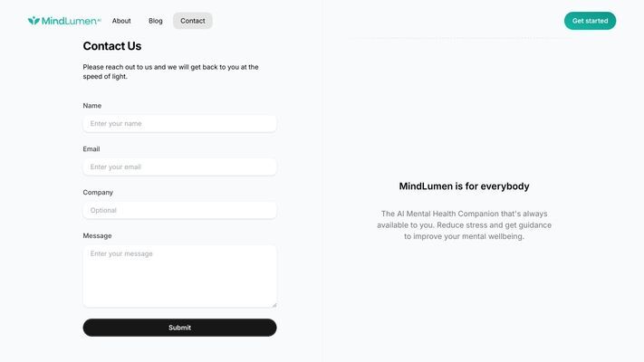Click the AI Mental Health Companion description
The height and width of the screenshot is (362, 644).
coord(464,225)
